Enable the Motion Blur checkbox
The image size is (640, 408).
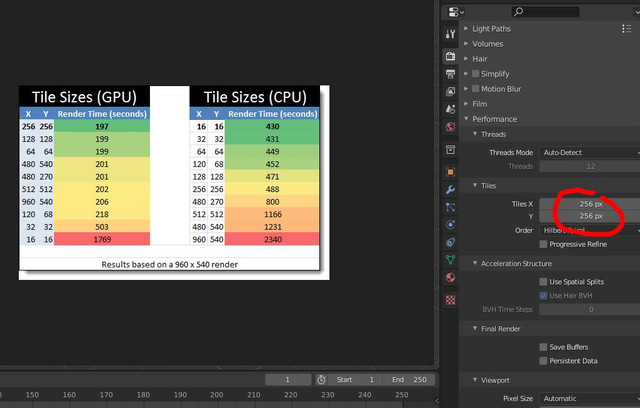(x=476, y=89)
